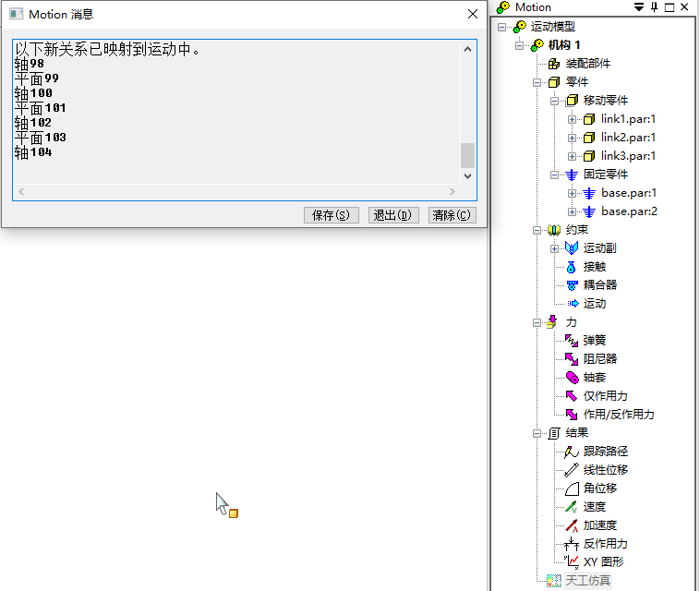Expand the link1.par:1 node

pyautogui.click(x=572, y=120)
